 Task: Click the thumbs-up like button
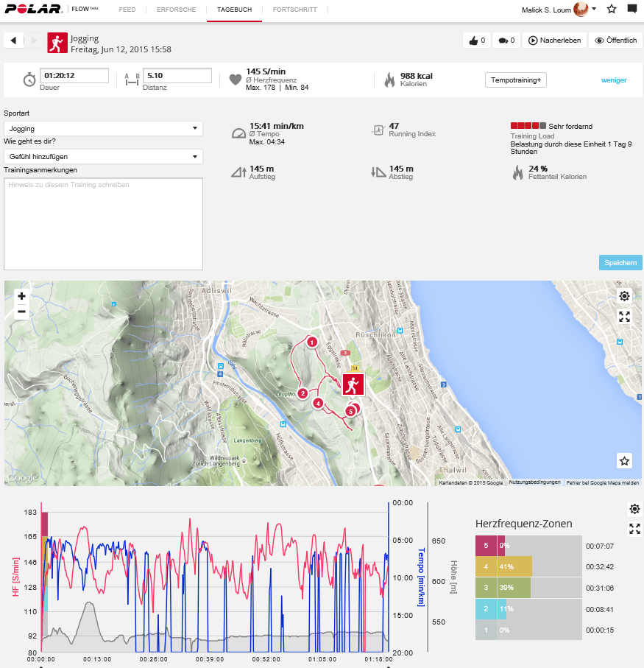pos(476,41)
